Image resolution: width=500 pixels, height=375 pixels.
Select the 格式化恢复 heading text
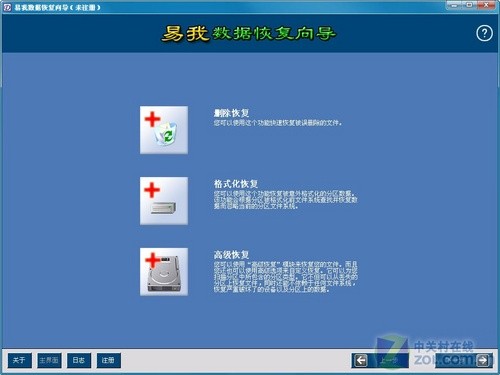click(x=236, y=184)
